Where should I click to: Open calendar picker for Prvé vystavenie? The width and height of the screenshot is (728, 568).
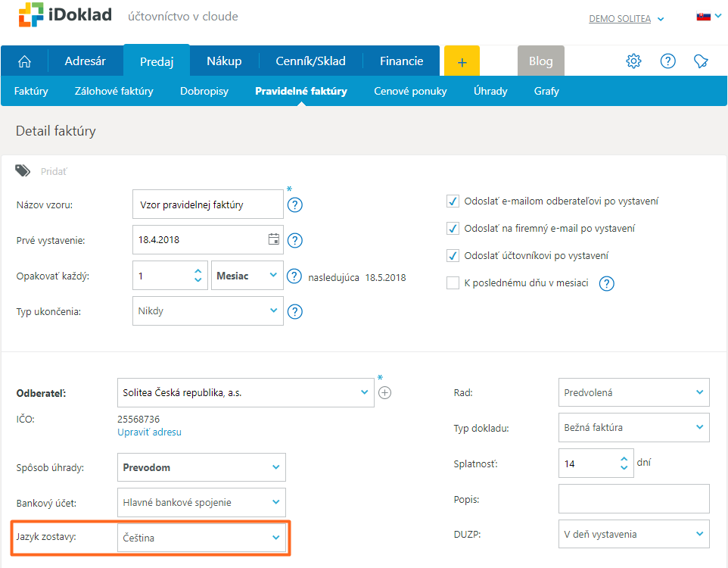tap(273, 240)
